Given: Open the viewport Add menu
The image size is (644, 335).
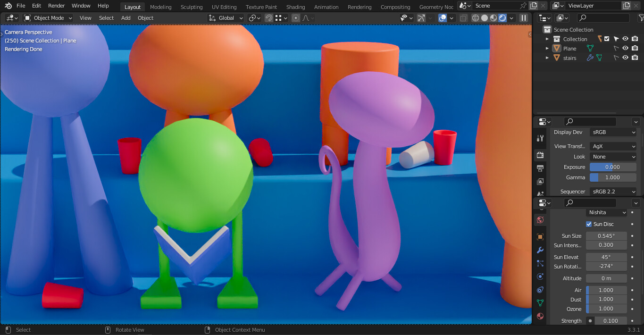Looking at the screenshot, I should pos(126,18).
